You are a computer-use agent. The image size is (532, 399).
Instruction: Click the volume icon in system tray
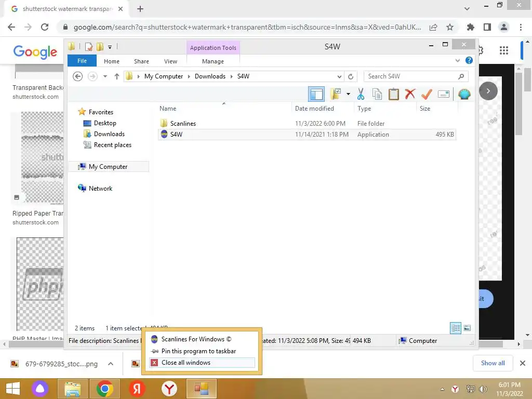[483, 389]
